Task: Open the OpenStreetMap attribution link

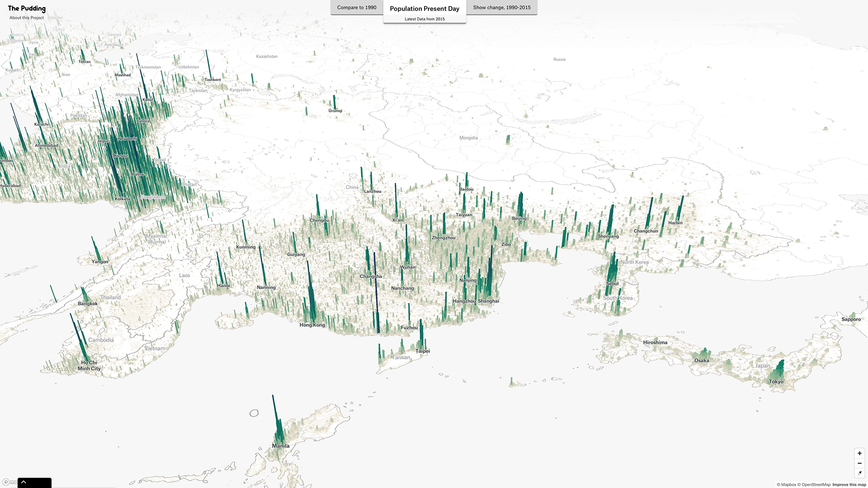Action: click(x=816, y=485)
